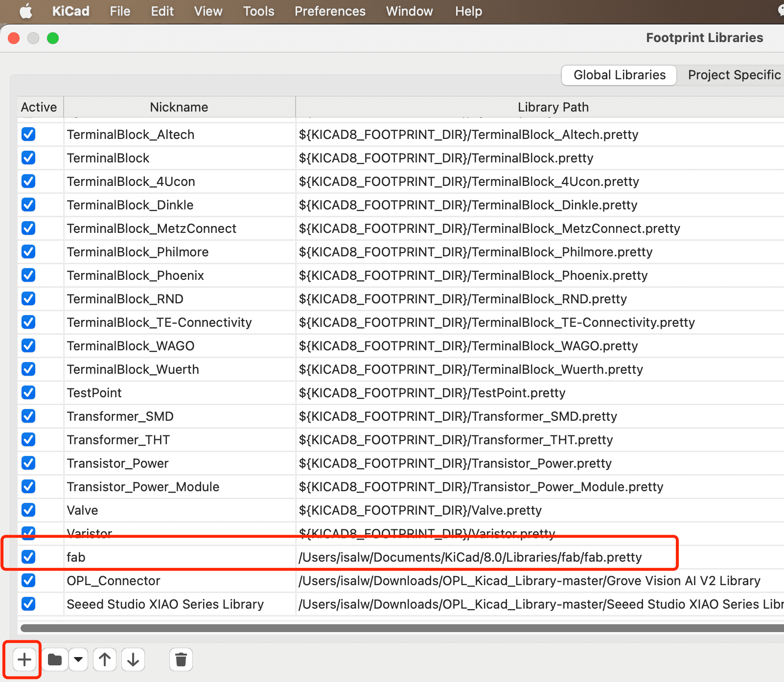Toggle the Transformer_SMD active checkbox

pyautogui.click(x=28, y=416)
